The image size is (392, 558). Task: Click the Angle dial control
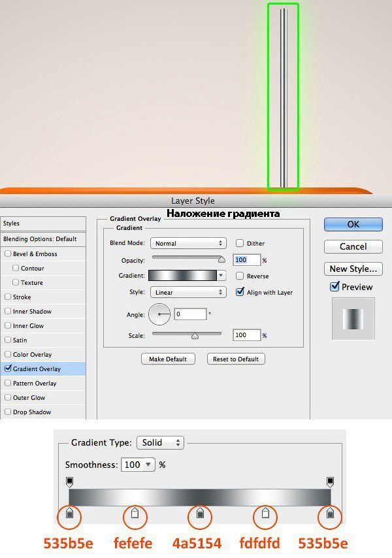pyautogui.click(x=159, y=314)
